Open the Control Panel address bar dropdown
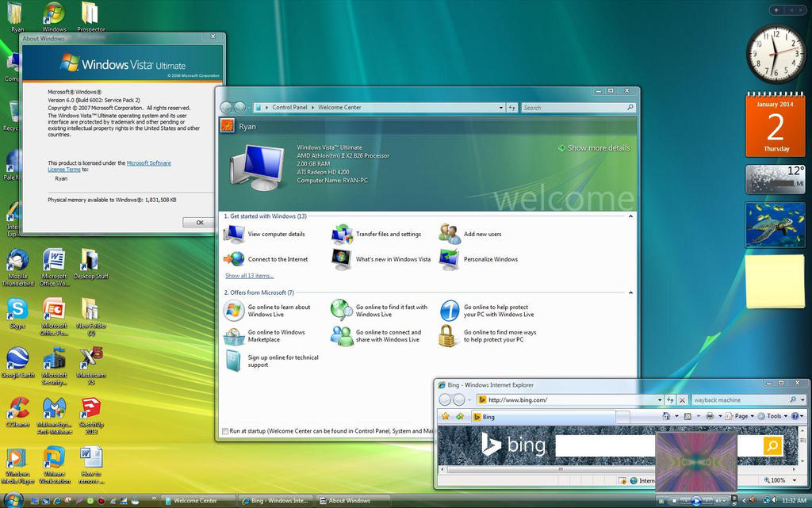The image size is (812, 508). pyautogui.click(x=501, y=108)
